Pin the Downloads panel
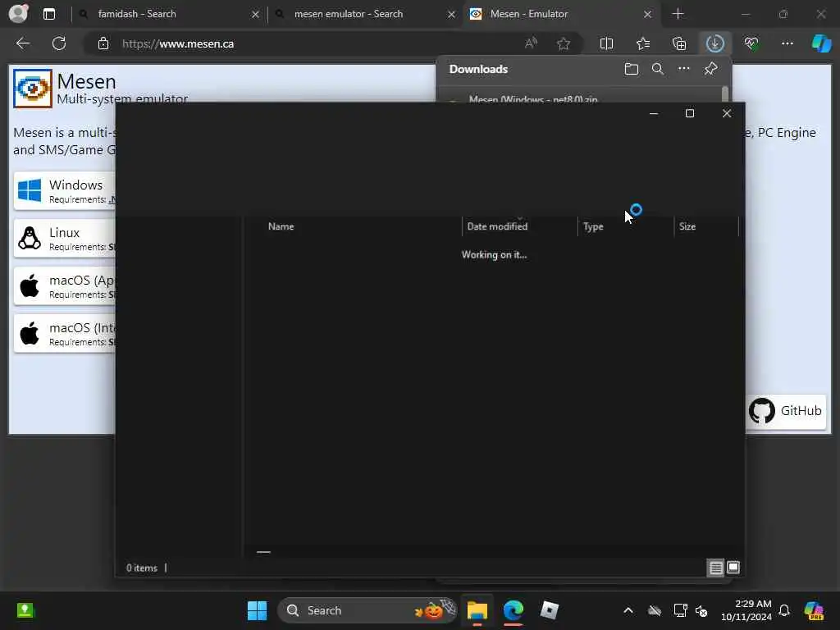Screen dimensions: 840x630 710,69
